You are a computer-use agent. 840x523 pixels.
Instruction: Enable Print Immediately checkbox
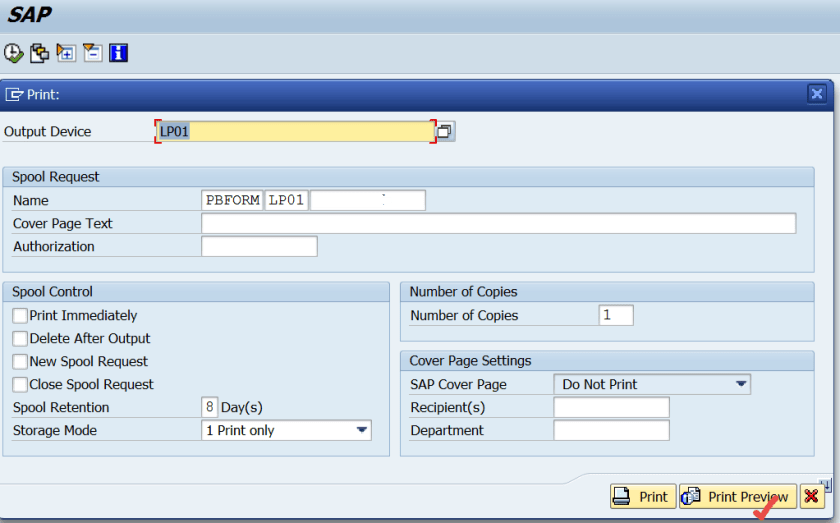[x=20, y=316]
